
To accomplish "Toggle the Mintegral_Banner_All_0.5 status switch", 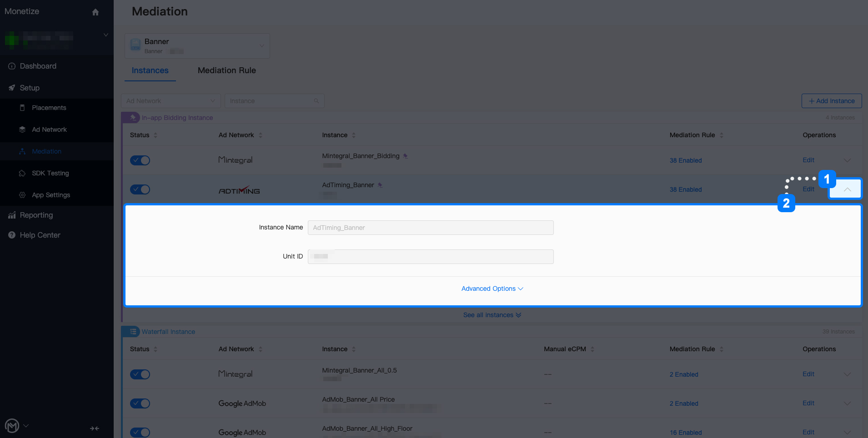I will [140, 374].
